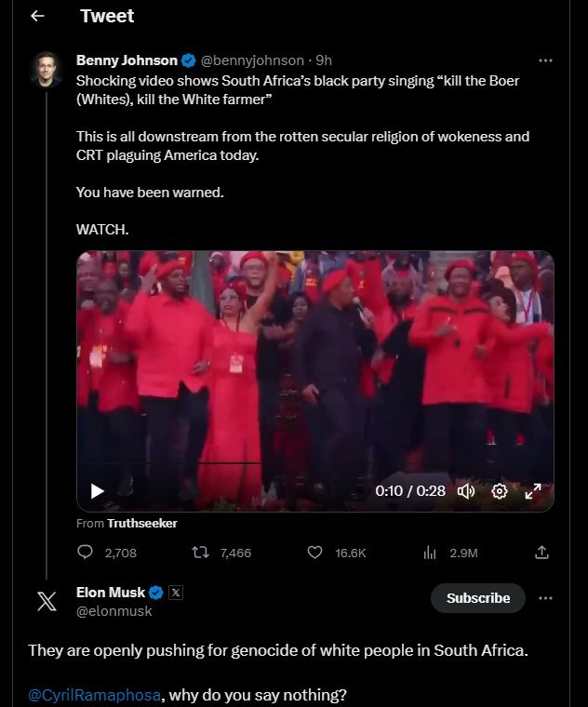The image size is (588, 707).
Task: Click Benny Johnson's verified badge
Action: [188, 60]
